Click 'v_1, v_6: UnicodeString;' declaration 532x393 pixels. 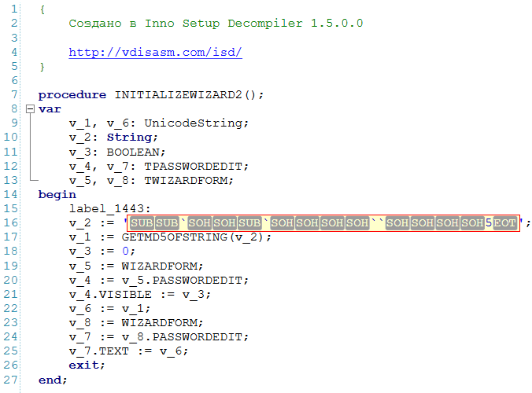click(x=159, y=123)
